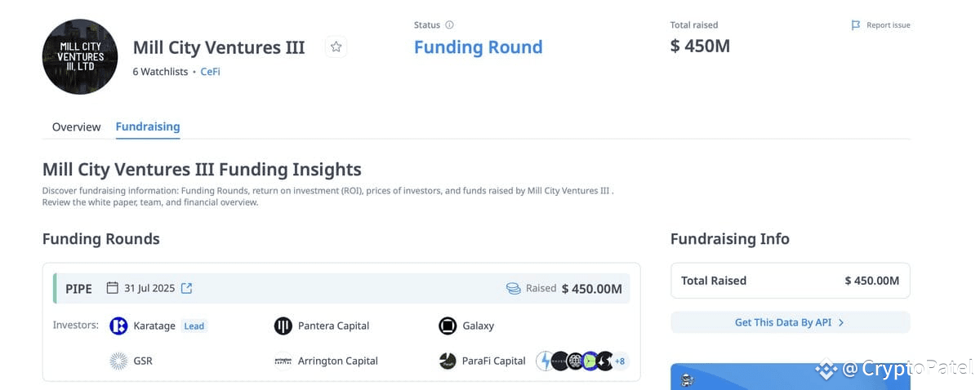Open the CeFi category link
This screenshot has height=390, width=980.
click(x=210, y=72)
